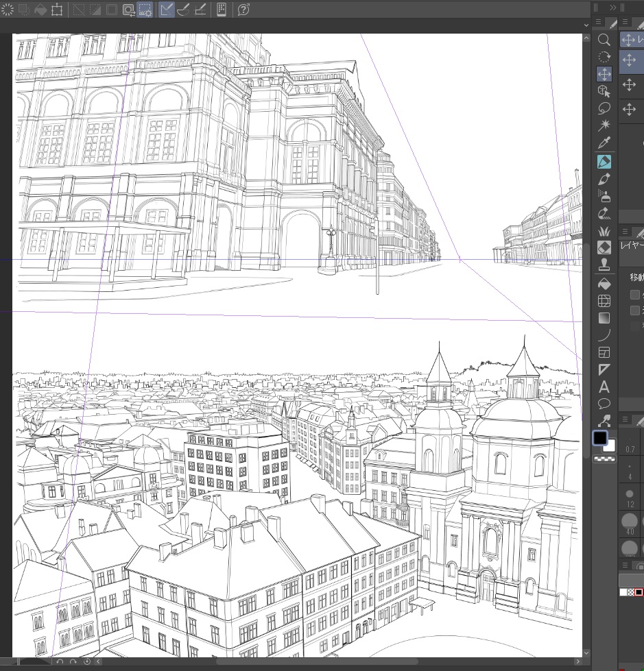The width and height of the screenshot is (644, 671).
Task: Open the tool property palette hamburger menu
Action: pos(625,232)
